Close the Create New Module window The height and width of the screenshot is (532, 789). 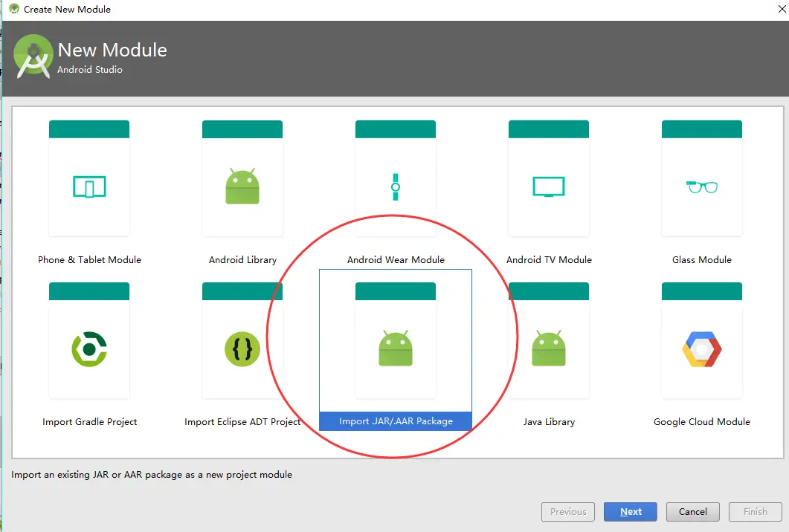[x=782, y=9]
